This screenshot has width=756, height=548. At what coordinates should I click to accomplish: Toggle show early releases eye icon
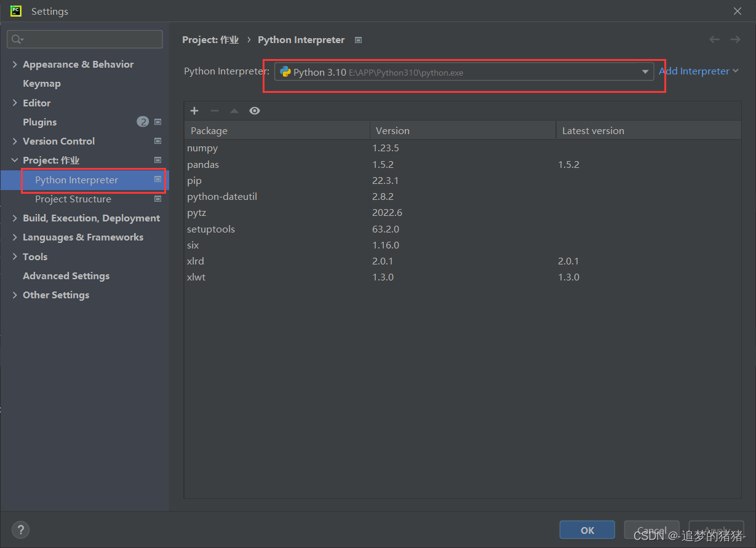(x=255, y=111)
